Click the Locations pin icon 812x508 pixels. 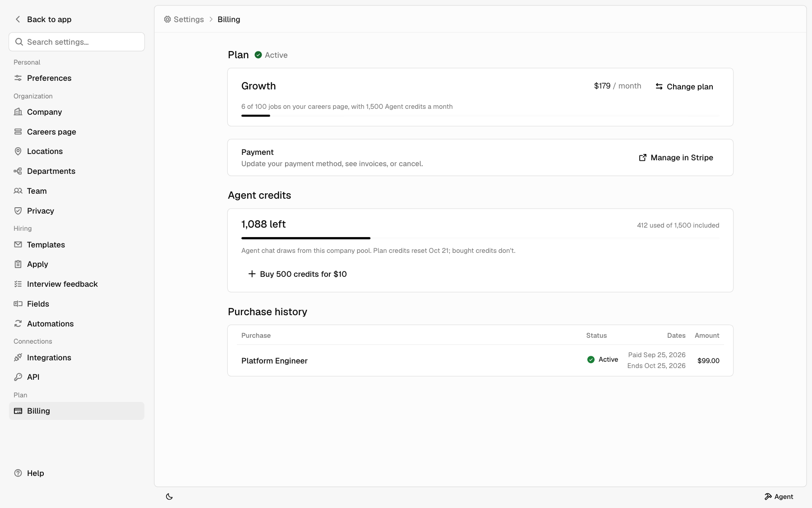pyautogui.click(x=18, y=151)
